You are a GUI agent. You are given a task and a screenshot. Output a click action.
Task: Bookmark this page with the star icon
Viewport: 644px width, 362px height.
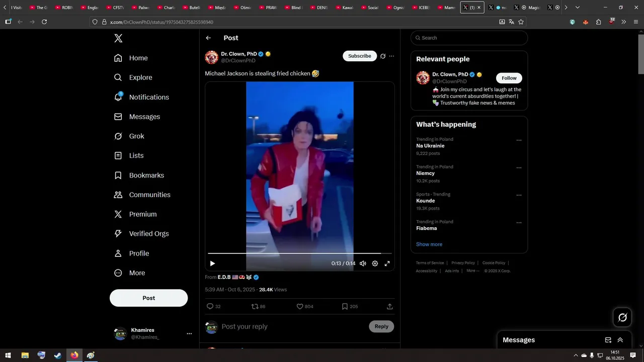(521, 22)
